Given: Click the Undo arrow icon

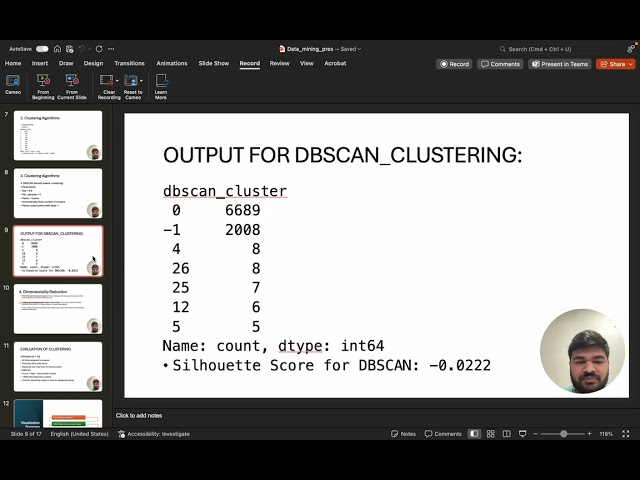Looking at the screenshot, I should click(82, 49).
